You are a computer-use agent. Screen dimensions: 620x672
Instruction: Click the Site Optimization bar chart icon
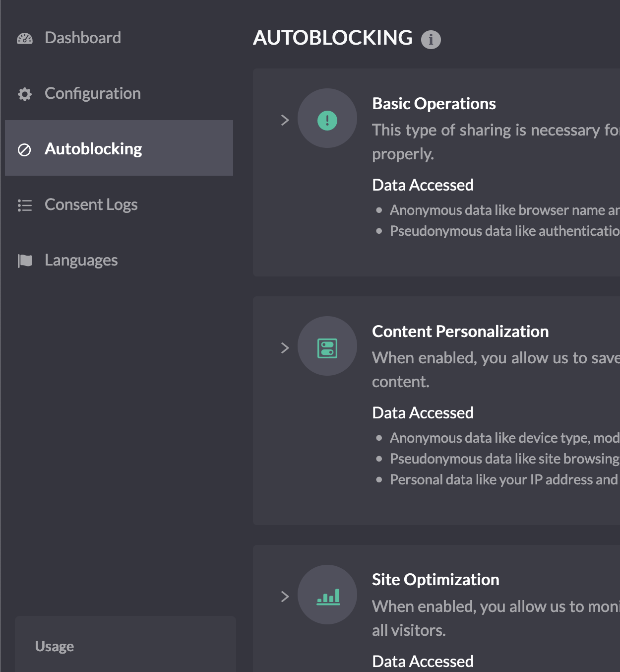click(x=328, y=597)
